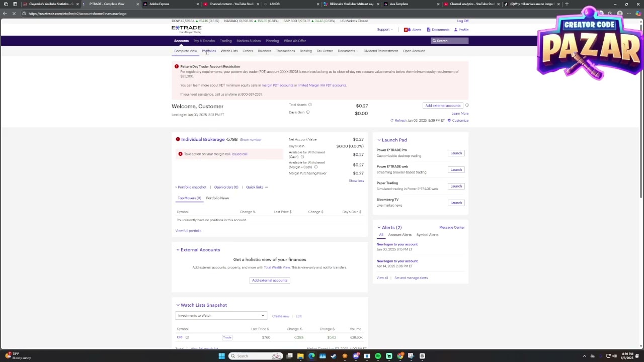Open the new browser tab plus button

(x=567, y=4)
